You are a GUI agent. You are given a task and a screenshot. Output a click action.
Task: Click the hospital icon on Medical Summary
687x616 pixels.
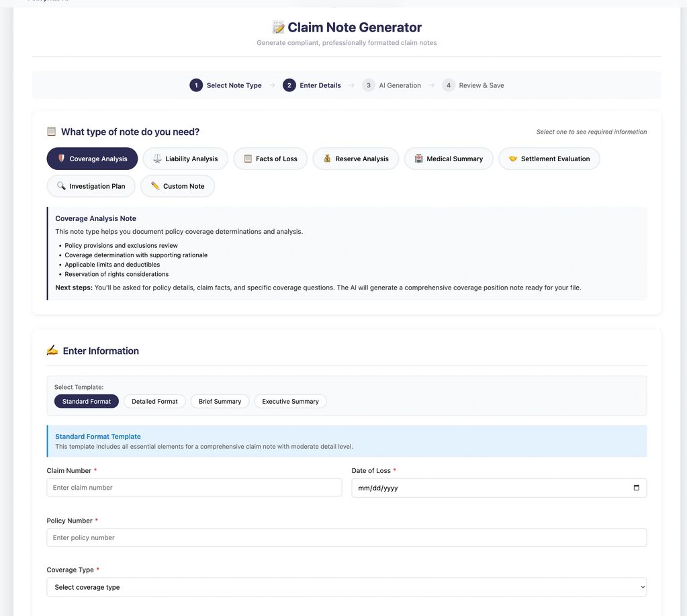pyautogui.click(x=418, y=159)
